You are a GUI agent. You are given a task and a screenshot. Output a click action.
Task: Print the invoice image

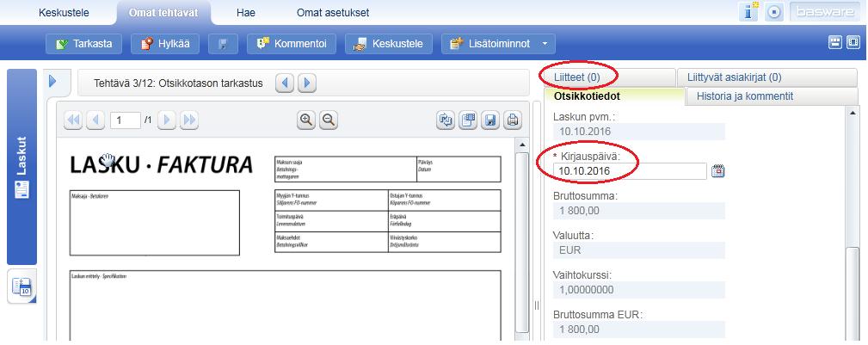pos(513,120)
